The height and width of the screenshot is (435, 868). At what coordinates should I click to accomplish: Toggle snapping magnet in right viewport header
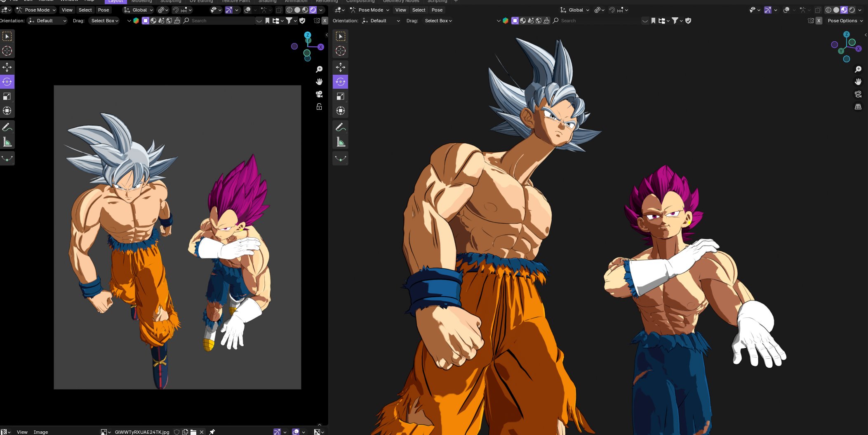click(x=612, y=10)
